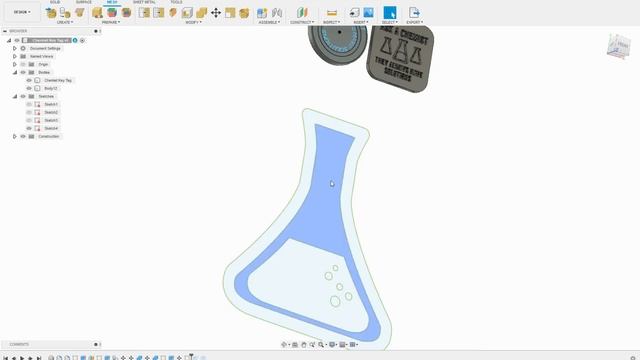Expand the COMMENTS panel
Screen dimensions: 640x360
[96, 344]
